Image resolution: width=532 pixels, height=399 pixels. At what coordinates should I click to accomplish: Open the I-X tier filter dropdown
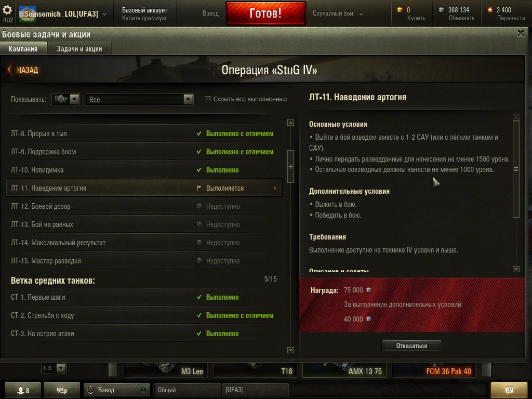pyautogui.click(x=54, y=368)
